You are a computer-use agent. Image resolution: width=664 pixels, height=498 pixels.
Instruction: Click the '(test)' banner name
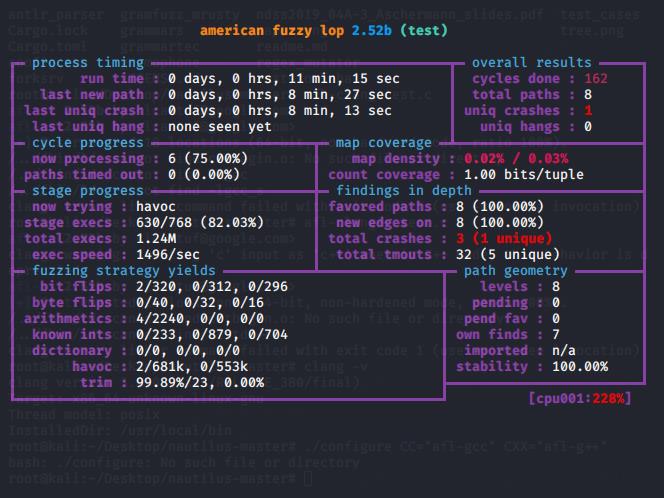(x=424, y=30)
